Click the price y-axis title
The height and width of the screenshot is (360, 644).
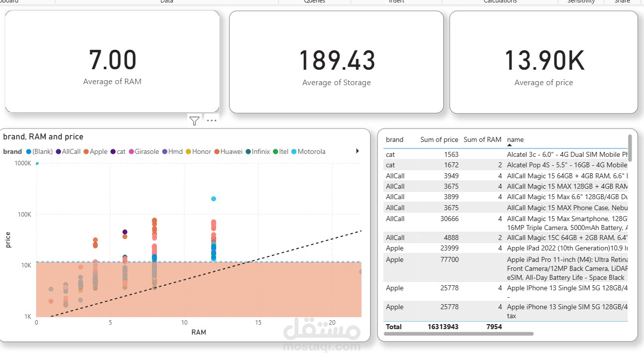[x=7, y=239]
